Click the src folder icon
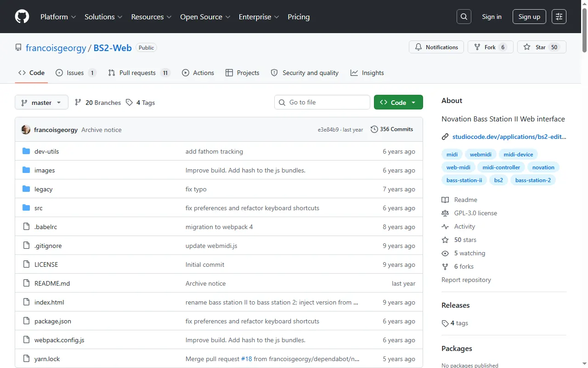This screenshot has height=368, width=588. [26, 208]
